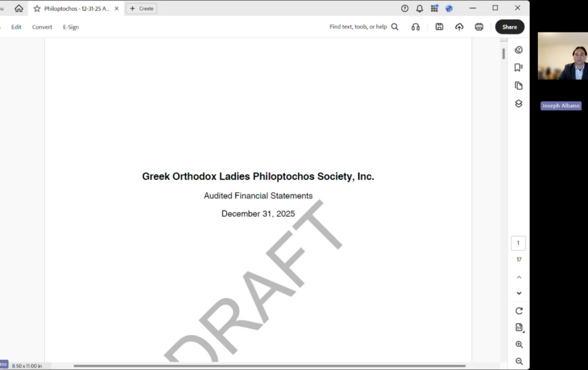Screen dimensions: 588x370
Task: Click the Share button
Action: (510, 27)
